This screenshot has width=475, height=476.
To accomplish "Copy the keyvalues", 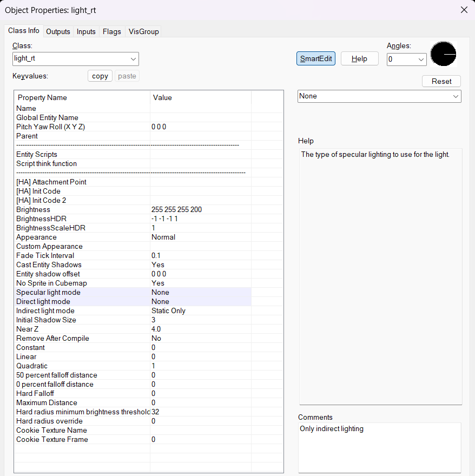I will click(100, 76).
